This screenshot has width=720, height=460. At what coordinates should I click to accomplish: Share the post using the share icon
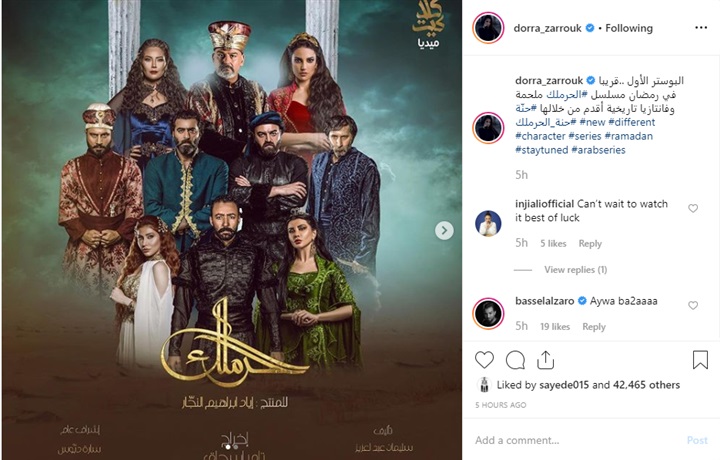(x=546, y=360)
